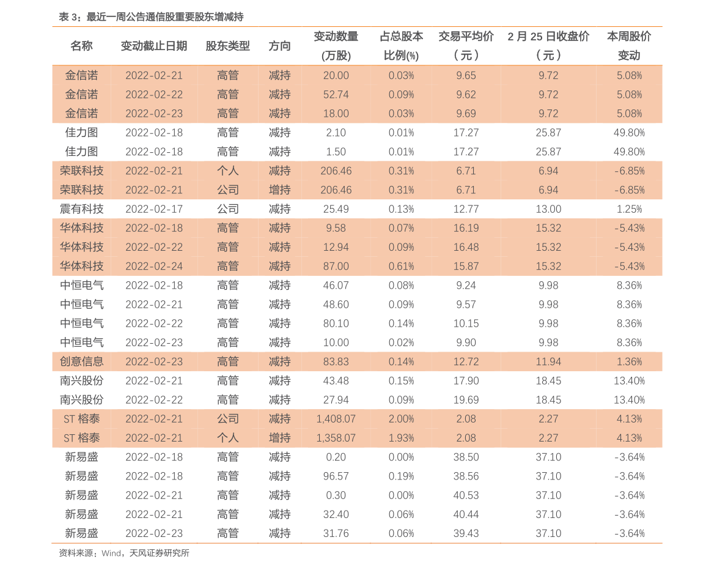Viewport: 728px width, 570px height.
Task: Click quantity cell 52.74
Action: 336,94
